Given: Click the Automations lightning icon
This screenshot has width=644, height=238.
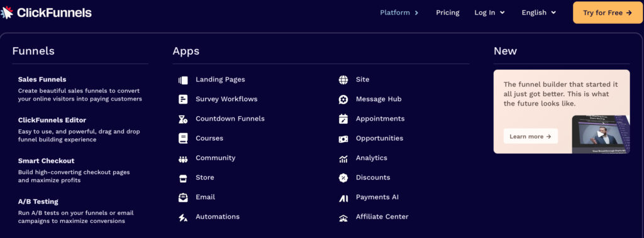Looking at the screenshot, I should point(183,217).
